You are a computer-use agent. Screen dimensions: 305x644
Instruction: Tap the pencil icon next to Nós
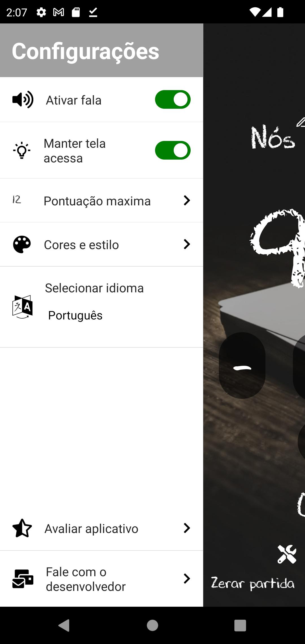tap(301, 122)
